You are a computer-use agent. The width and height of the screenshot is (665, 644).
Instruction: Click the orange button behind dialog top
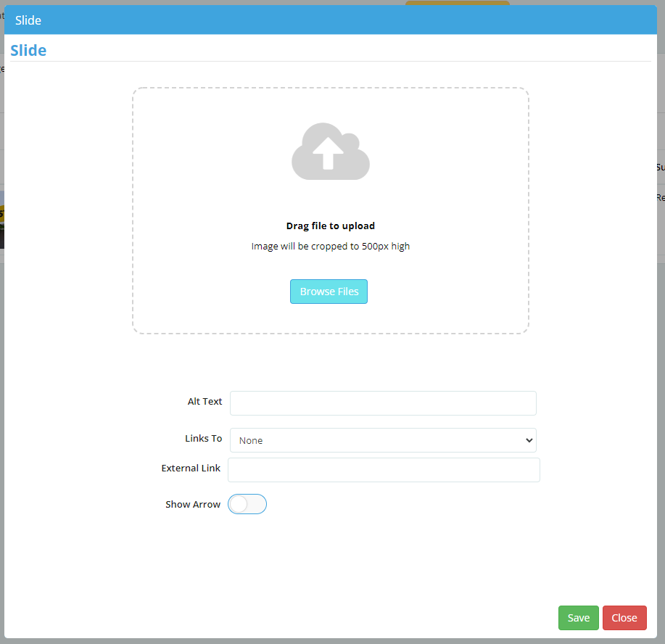point(457,3)
